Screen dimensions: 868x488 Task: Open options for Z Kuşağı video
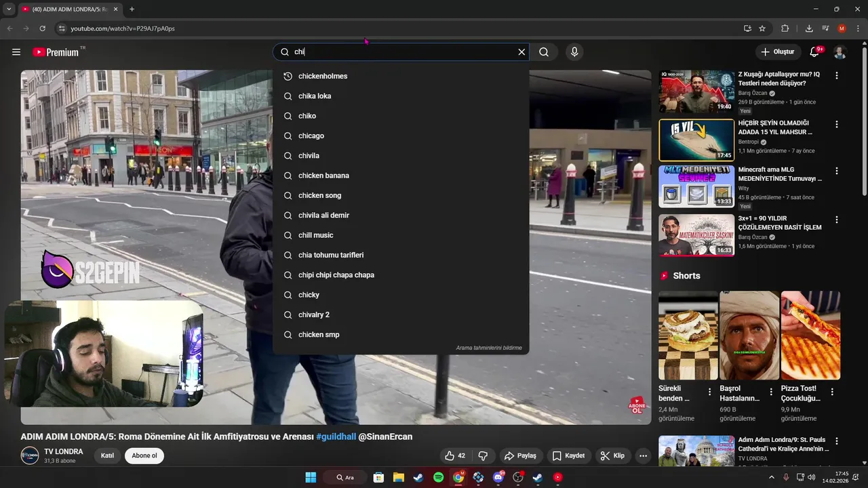click(x=836, y=76)
